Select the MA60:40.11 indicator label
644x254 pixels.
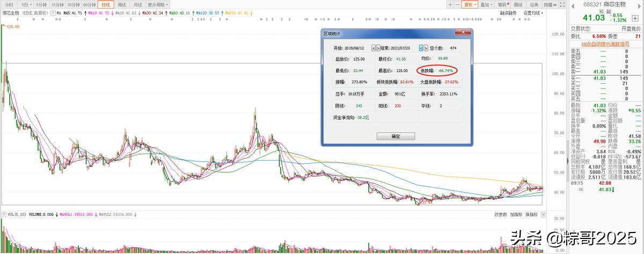tap(181, 12)
